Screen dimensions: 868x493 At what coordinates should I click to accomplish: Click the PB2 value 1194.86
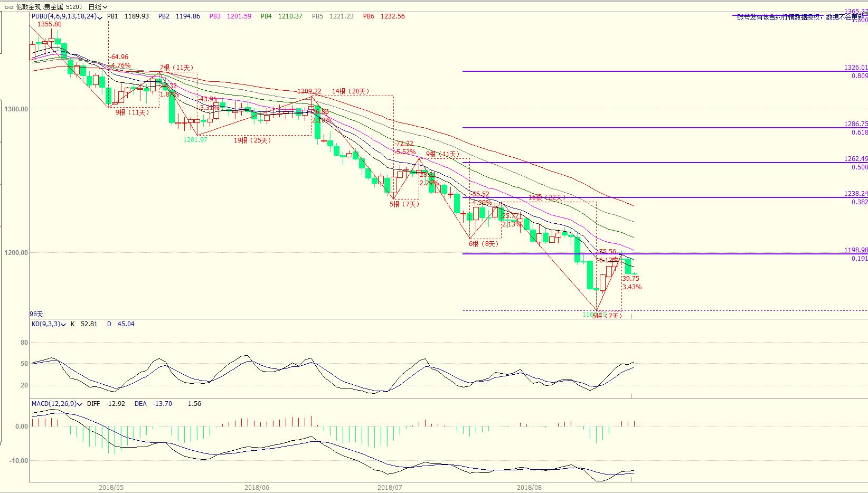pos(188,16)
